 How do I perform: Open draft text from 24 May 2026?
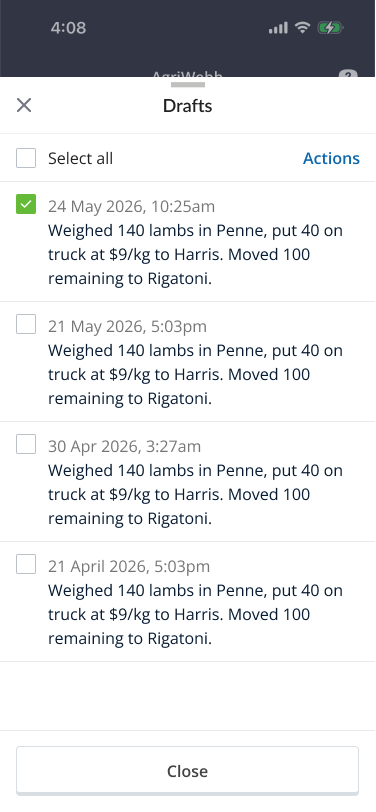click(x=195, y=254)
